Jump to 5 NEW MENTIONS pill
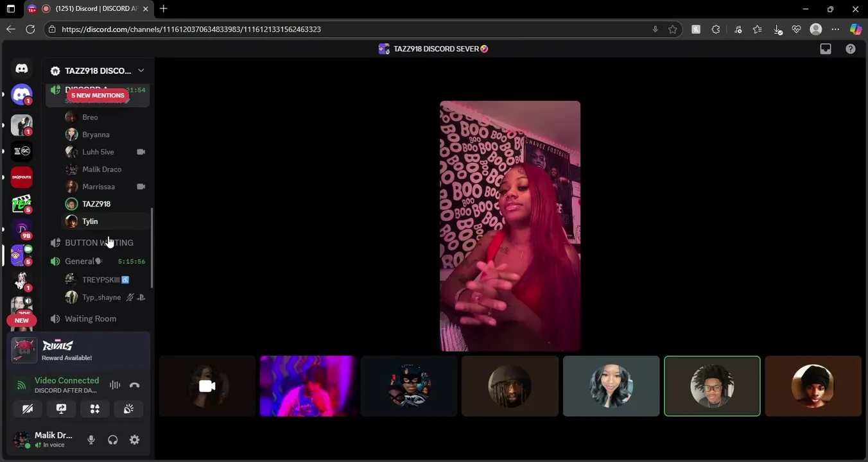The height and width of the screenshot is (462, 868). 98,95
